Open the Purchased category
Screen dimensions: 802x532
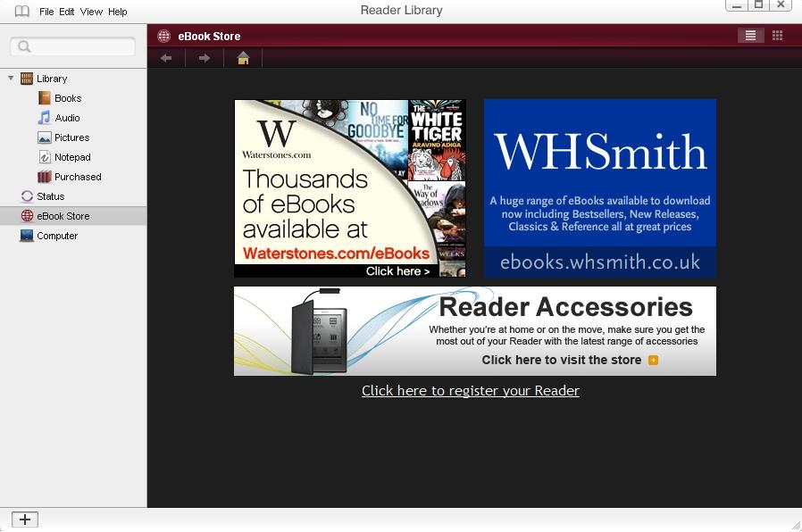pyautogui.click(x=78, y=177)
